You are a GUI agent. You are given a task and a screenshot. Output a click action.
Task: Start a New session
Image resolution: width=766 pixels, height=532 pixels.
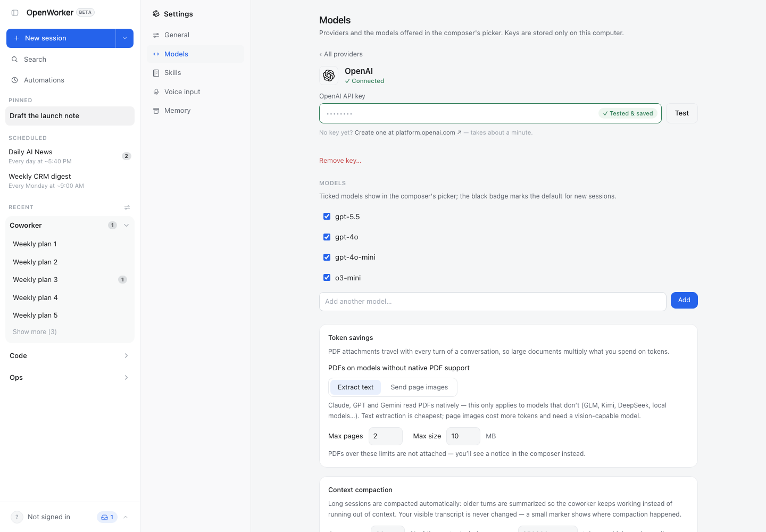61,38
